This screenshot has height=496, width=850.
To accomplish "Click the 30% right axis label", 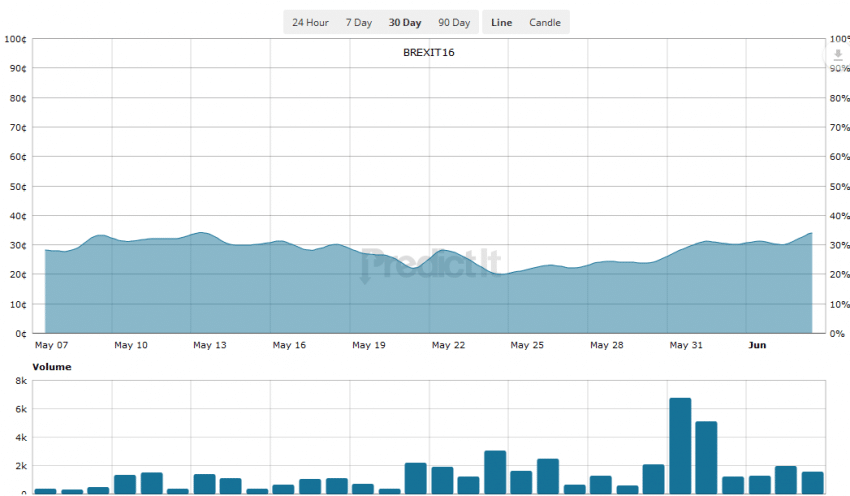I will pos(839,245).
